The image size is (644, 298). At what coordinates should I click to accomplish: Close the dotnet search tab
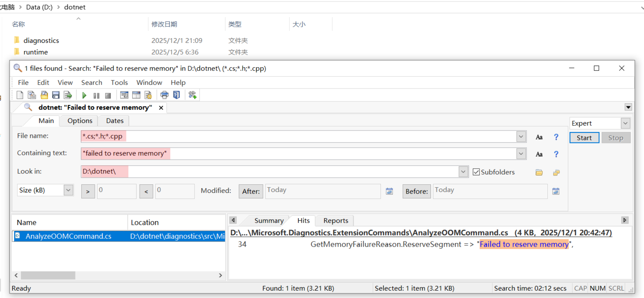161,108
